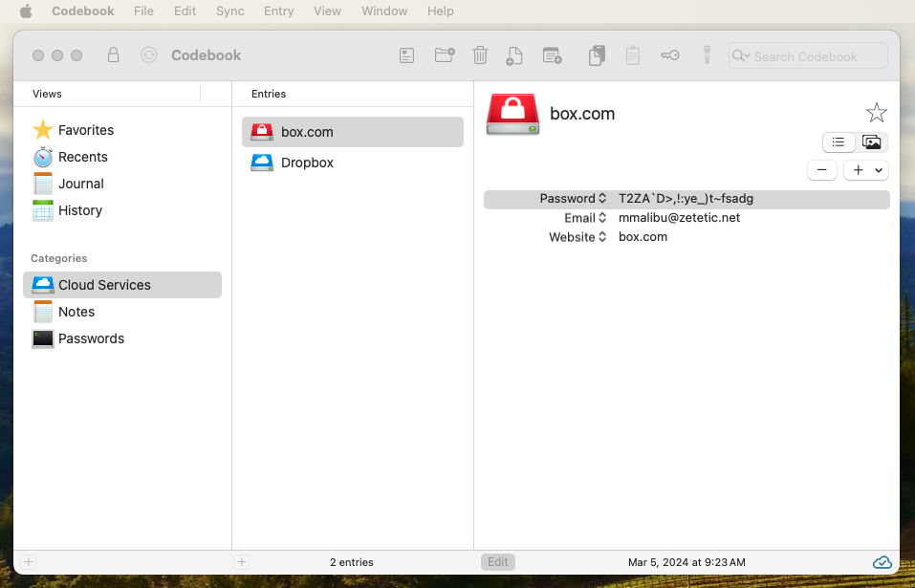Click the email value mmalibu@zetetic.net

679,218
